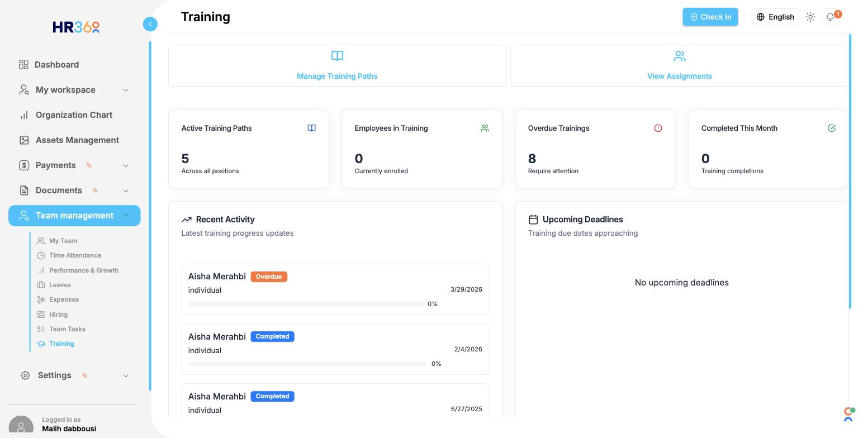Click the Employees in Training people icon
The height and width of the screenshot is (438, 868).
(x=485, y=128)
